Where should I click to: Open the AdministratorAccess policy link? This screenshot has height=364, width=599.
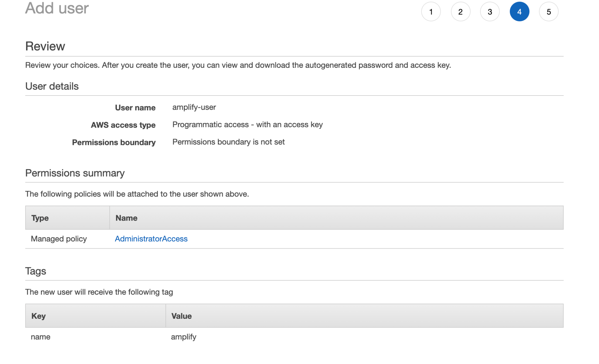151,239
